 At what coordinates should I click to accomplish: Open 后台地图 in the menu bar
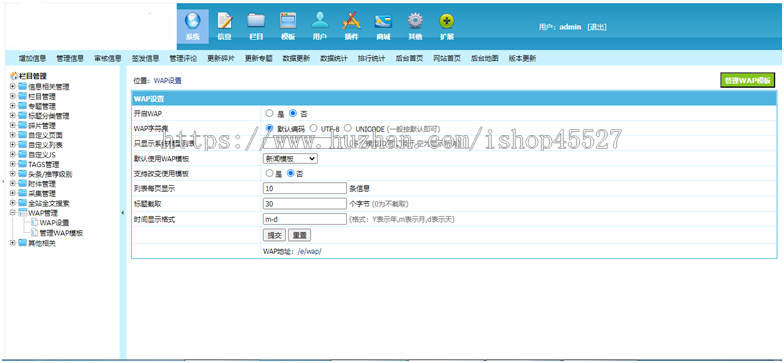click(484, 58)
